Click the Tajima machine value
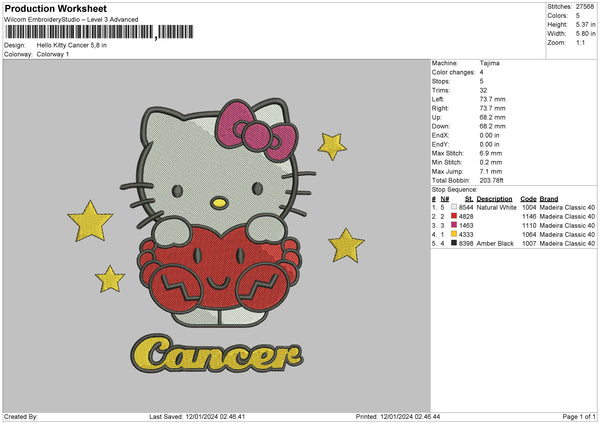The height and width of the screenshot is (424, 600). point(488,63)
